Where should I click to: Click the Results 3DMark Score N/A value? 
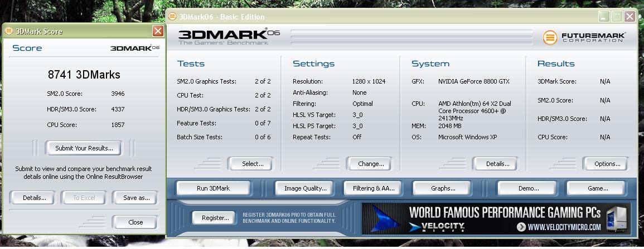[605, 81]
